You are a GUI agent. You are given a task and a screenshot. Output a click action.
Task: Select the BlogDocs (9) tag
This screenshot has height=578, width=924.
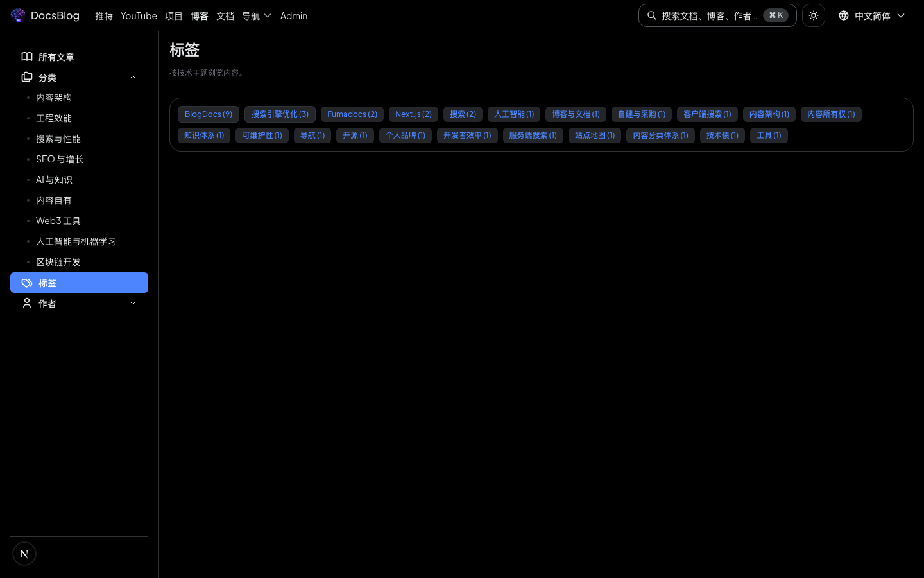coord(209,114)
